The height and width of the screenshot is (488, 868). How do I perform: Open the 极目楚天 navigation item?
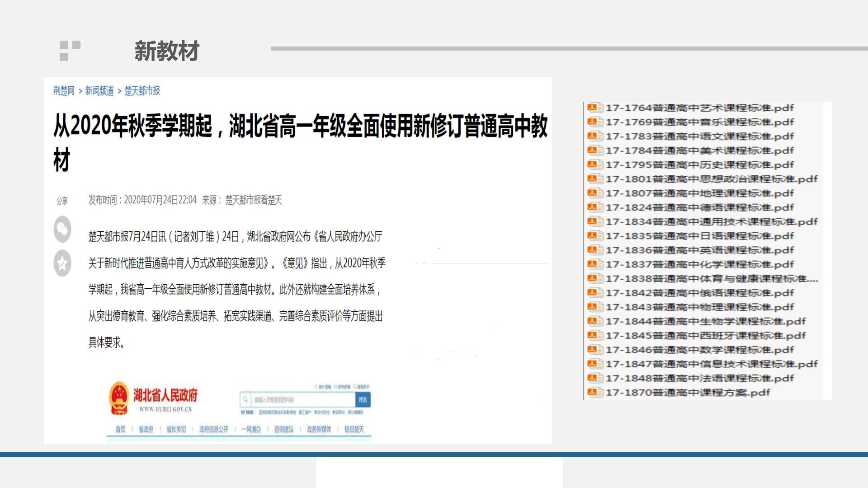point(354,429)
